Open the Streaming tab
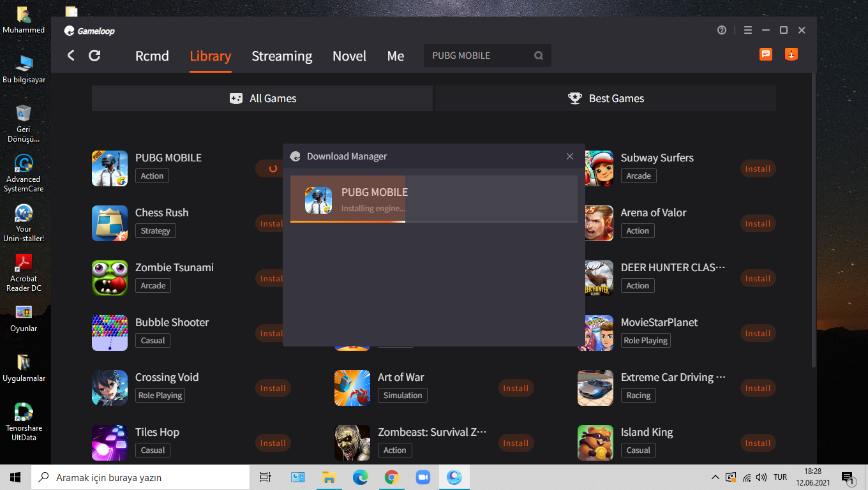 281,56
